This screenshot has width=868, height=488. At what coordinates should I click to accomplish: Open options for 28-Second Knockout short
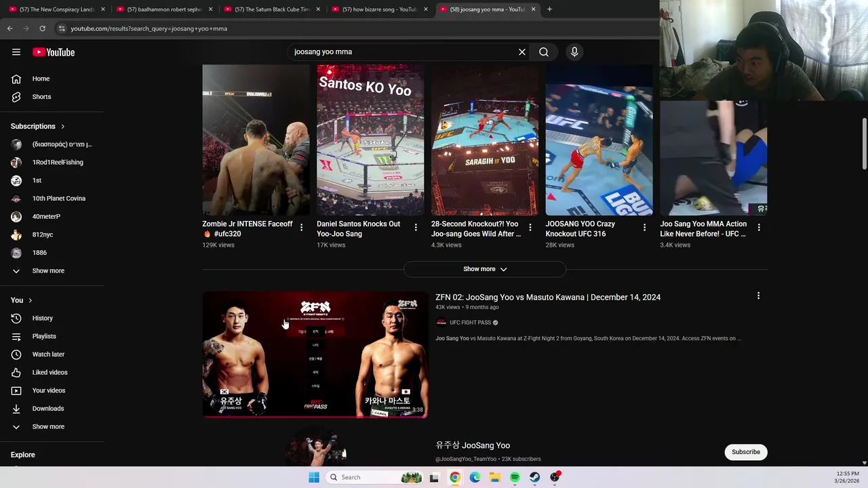[x=530, y=228]
